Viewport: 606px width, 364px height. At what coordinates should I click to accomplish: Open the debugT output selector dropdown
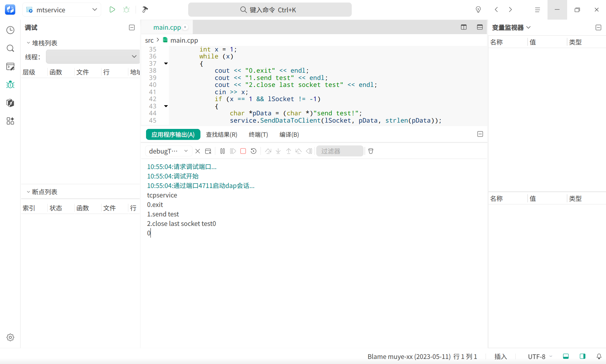coord(168,151)
